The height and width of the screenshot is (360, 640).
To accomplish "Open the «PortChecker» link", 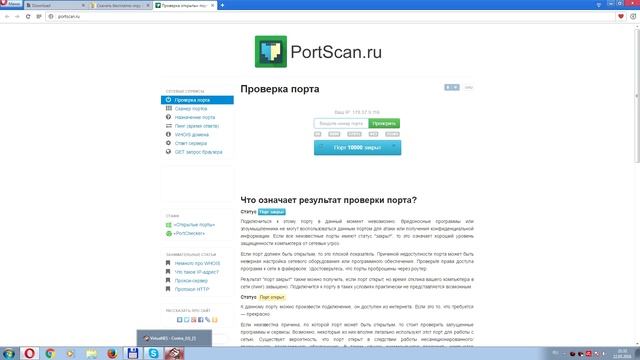I will point(189,233).
